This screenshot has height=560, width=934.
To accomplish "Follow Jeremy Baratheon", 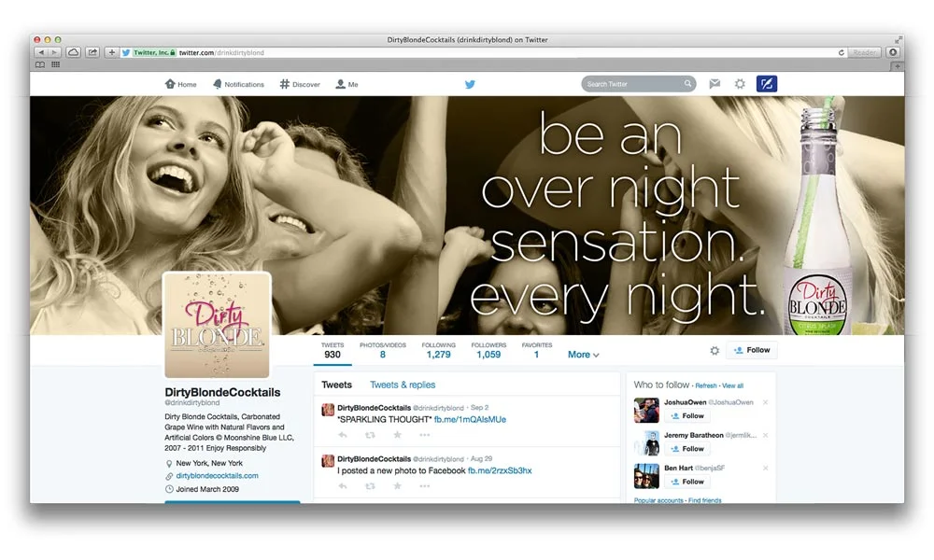I will click(686, 449).
